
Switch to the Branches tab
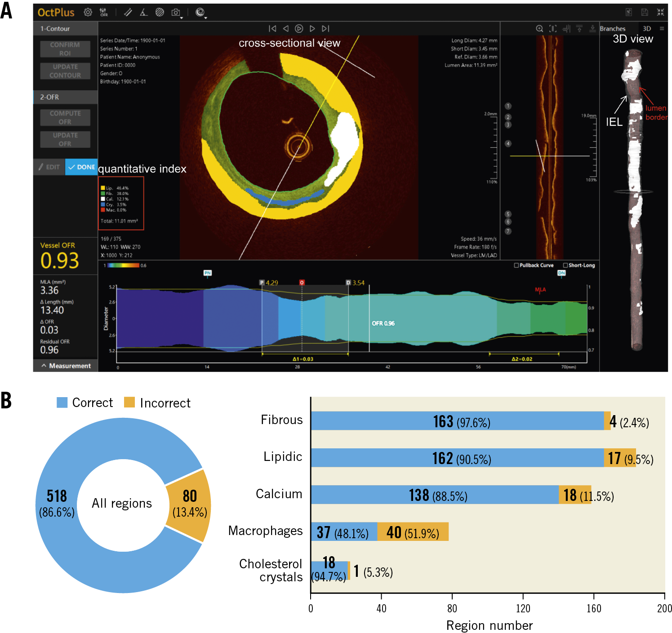click(612, 29)
